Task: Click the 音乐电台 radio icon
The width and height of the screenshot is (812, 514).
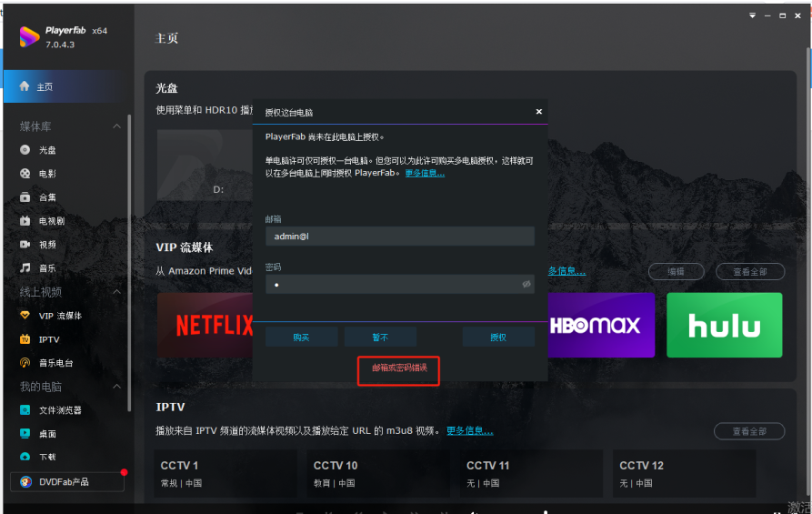Action: 25,363
